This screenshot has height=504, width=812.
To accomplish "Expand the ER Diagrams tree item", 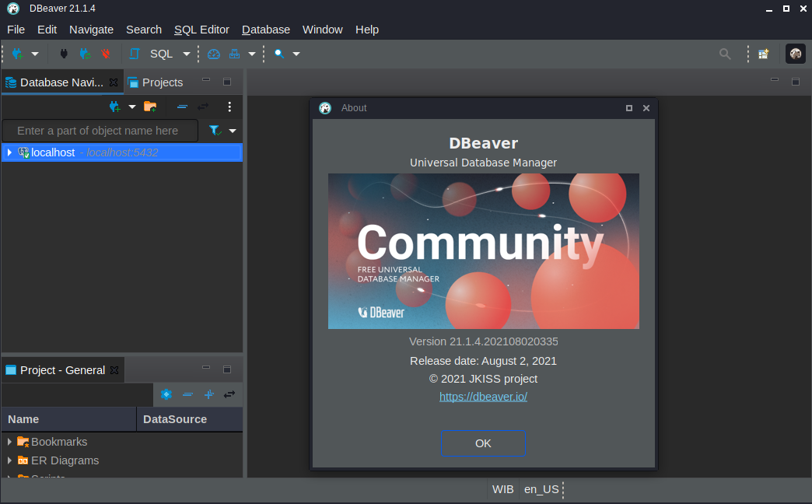I will (x=8, y=460).
